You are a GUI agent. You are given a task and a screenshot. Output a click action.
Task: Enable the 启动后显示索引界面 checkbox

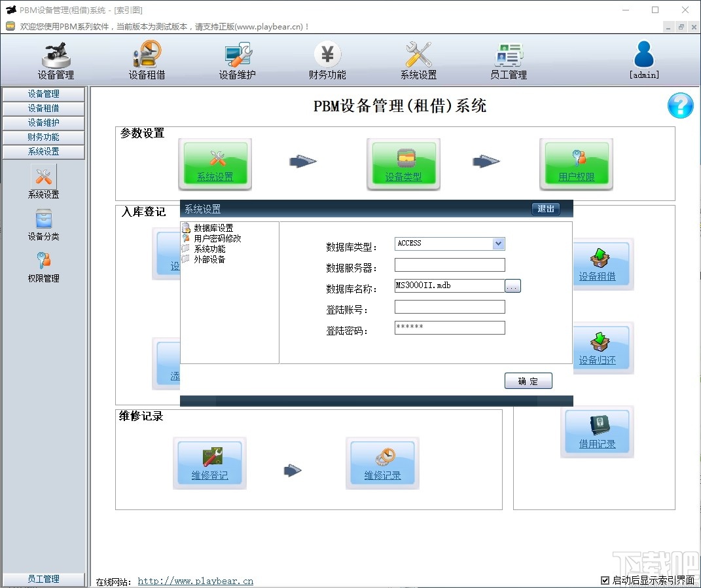[x=604, y=579]
